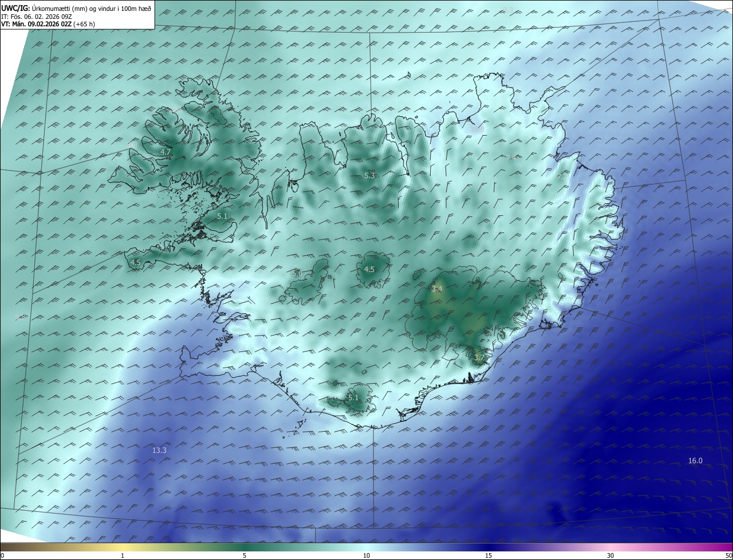Click the 3.7 value near the southeast coast
This screenshot has width=733, height=560.
(x=479, y=357)
